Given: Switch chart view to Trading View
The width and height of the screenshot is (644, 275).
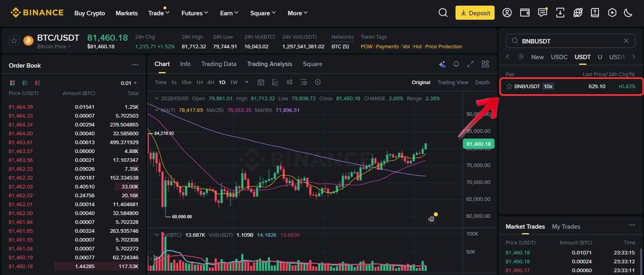Looking at the screenshot, I should [x=453, y=82].
